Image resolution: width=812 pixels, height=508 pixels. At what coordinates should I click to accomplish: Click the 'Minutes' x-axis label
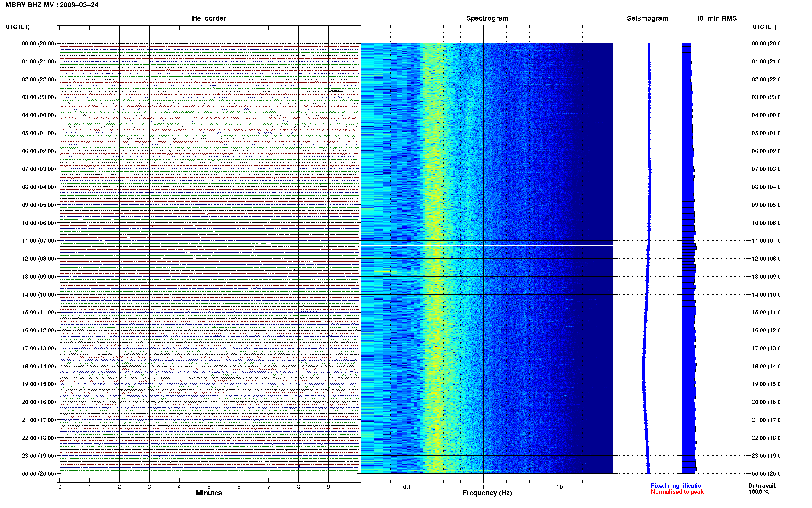(209, 493)
